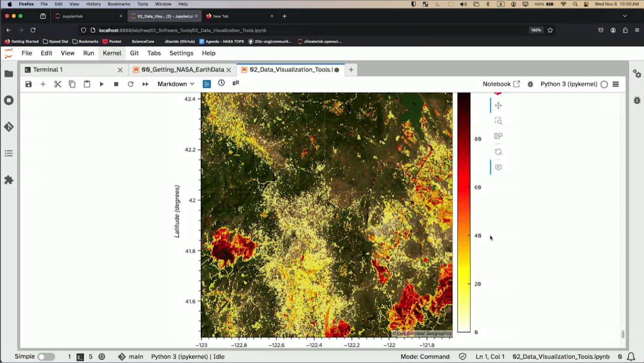Open the Kernel menu

pyautogui.click(x=112, y=53)
